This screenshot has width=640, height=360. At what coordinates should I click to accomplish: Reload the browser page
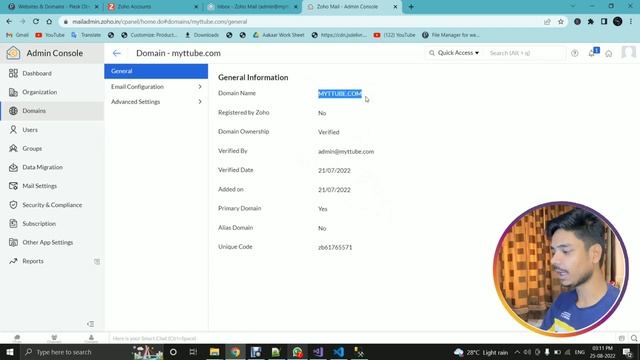(36, 22)
